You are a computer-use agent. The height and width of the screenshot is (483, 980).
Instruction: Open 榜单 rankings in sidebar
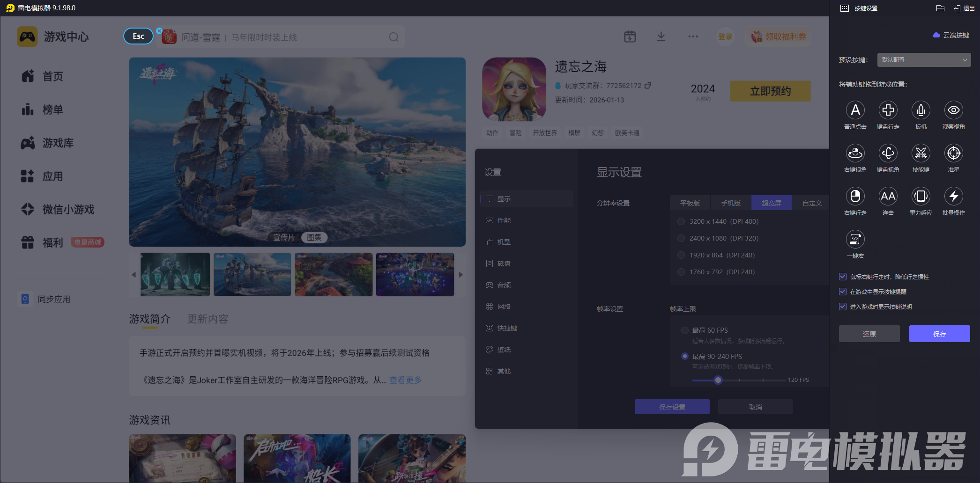pyautogui.click(x=42, y=110)
